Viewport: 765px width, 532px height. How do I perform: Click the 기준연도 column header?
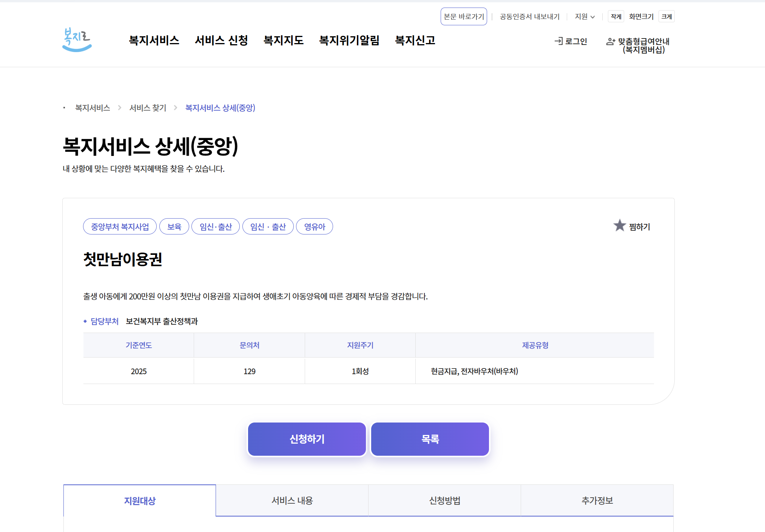pyautogui.click(x=139, y=345)
